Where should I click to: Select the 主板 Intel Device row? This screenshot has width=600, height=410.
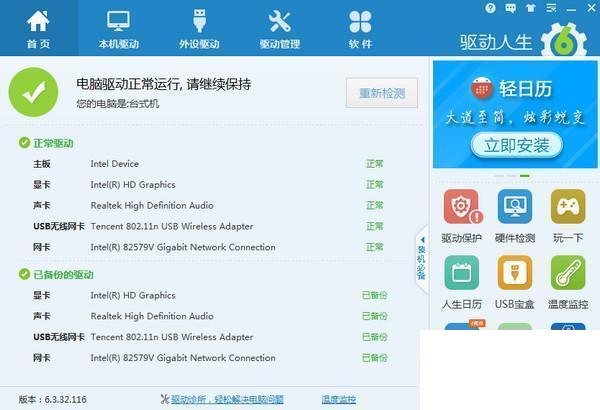tap(209, 164)
